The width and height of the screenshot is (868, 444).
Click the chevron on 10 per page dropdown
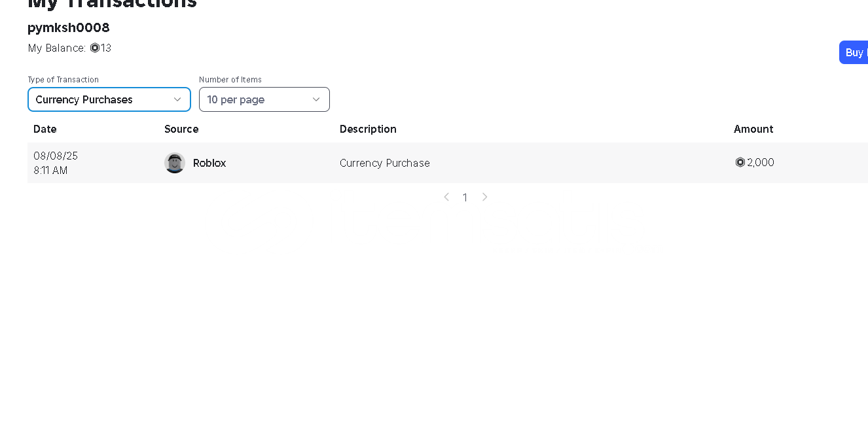pos(316,99)
